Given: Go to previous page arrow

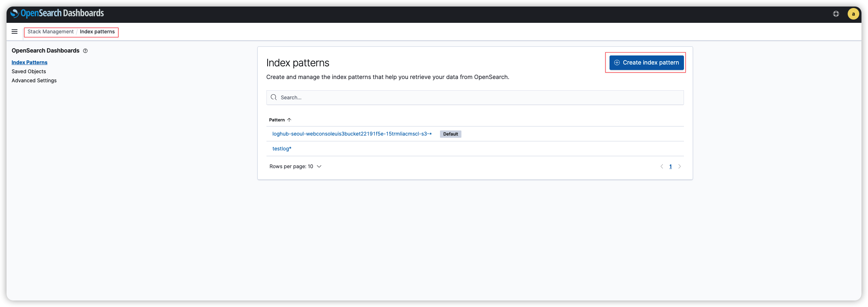Looking at the screenshot, I should point(661,166).
